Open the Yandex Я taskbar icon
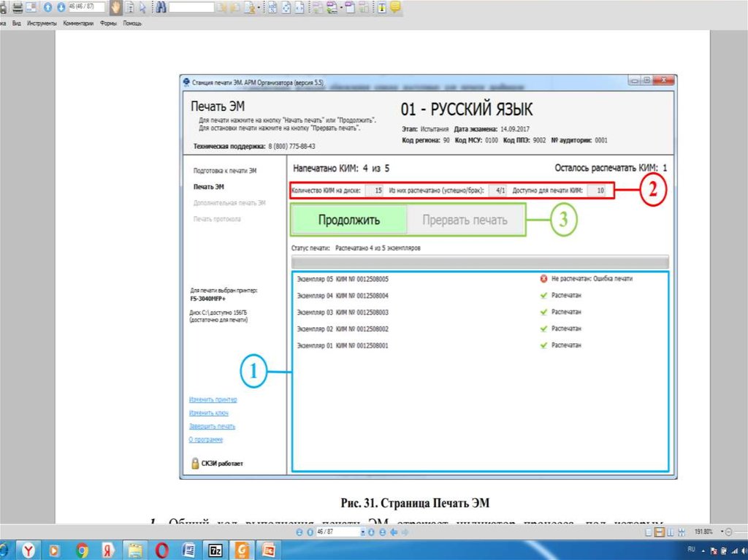Screen dimensions: 748x560 click(108, 551)
